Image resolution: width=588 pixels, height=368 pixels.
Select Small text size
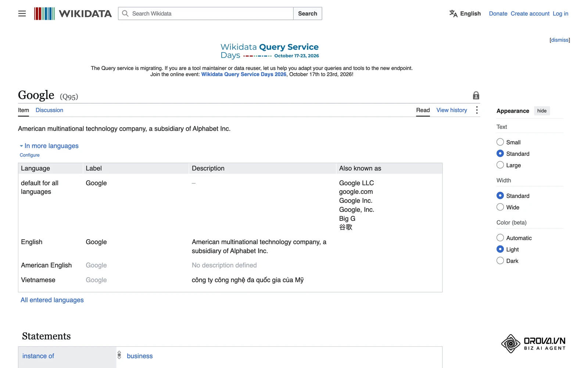pos(500,142)
